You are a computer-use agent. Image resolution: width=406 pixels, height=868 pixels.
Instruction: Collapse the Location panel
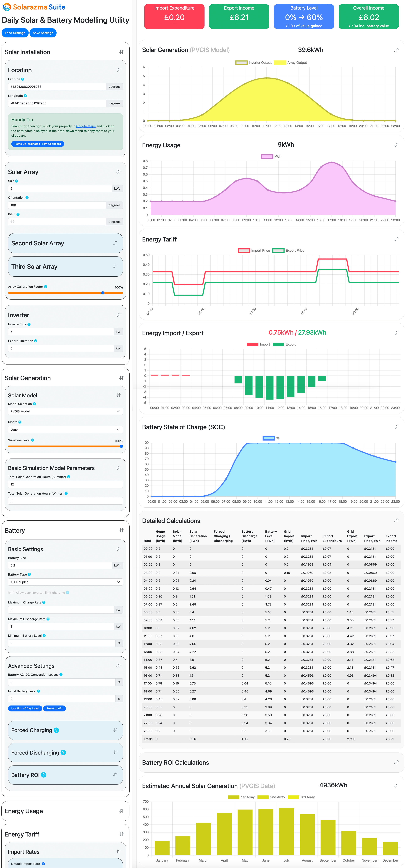pyautogui.click(x=118, y=70)
